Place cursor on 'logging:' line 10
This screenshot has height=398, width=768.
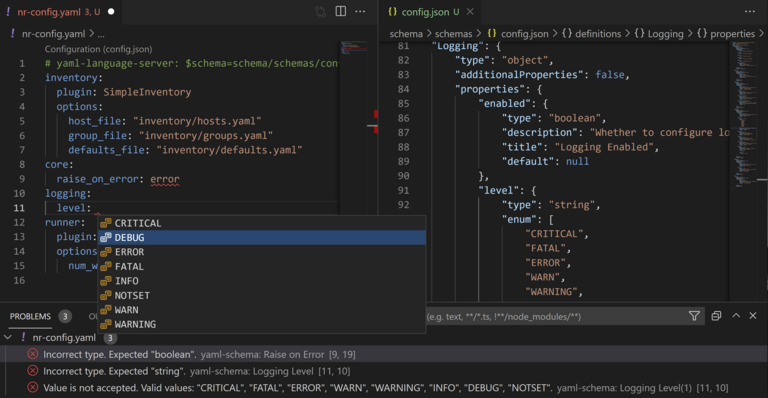pyautogui.click(x=68, y=193)
